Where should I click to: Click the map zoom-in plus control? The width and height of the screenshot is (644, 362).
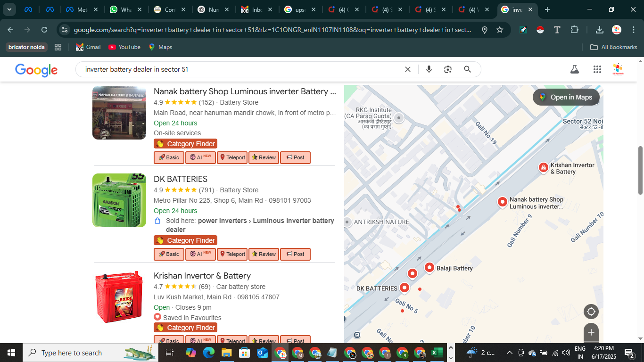[591, 332]
